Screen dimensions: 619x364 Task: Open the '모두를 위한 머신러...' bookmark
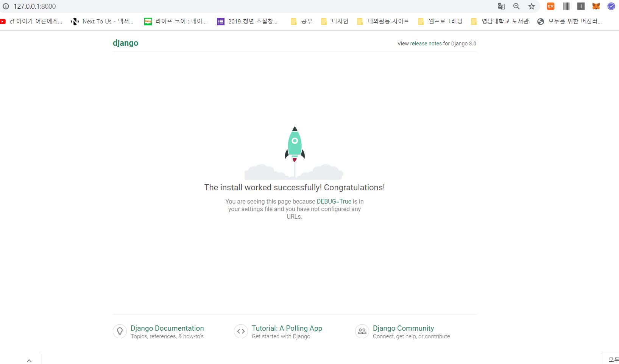click(x=570, y=22)
